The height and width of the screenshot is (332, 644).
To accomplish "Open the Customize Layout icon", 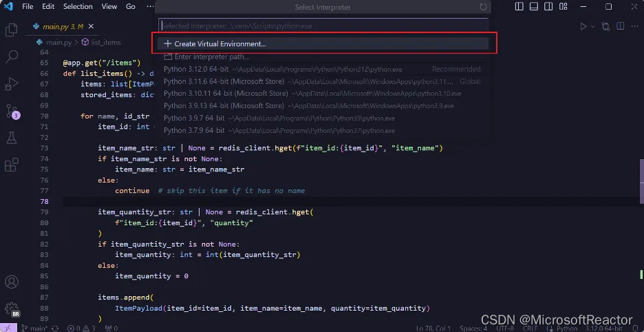I will coord(563,7).
